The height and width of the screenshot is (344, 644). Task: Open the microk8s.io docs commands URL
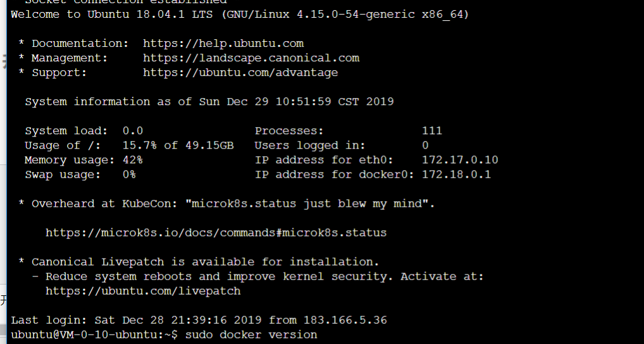coord(216,233)
